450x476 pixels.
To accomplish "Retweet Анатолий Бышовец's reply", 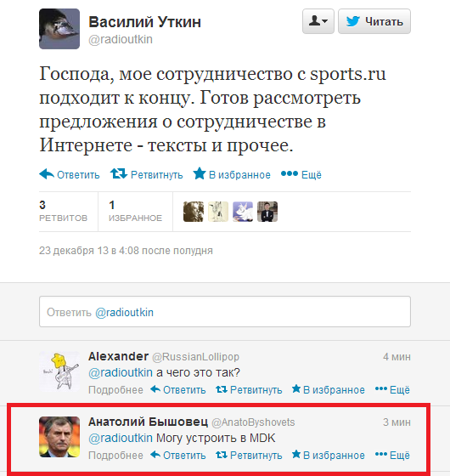I will point(249,456).
